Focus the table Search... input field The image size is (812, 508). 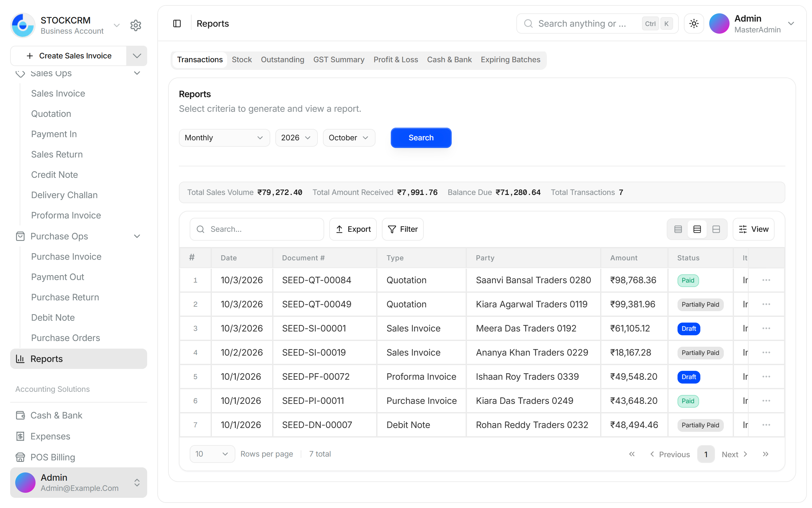pyautogui.click(x=257, y=229)
